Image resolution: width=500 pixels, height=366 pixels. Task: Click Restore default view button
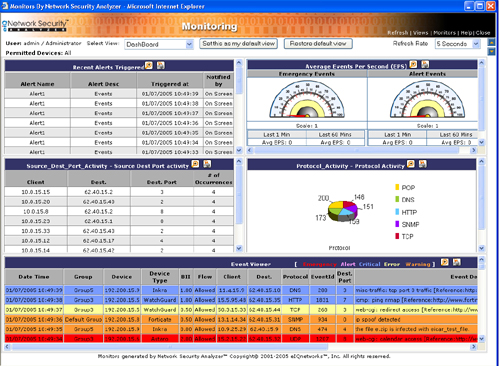coord(318,44)
